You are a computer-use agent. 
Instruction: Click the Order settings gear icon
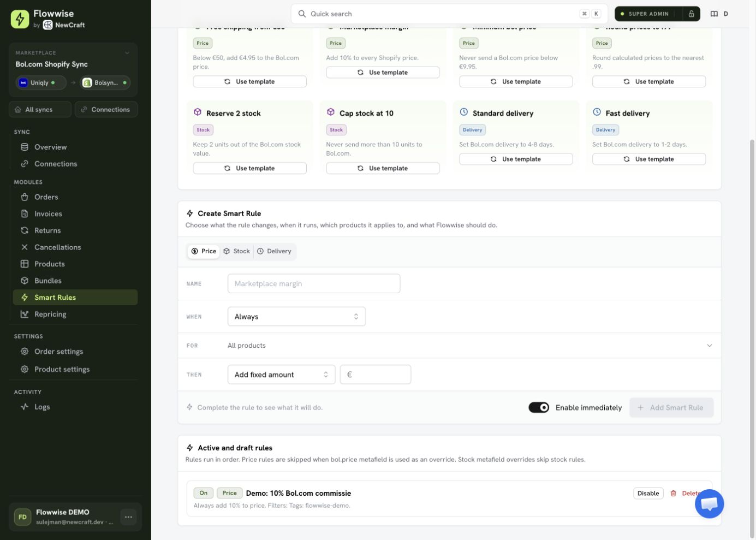(25, 352)
